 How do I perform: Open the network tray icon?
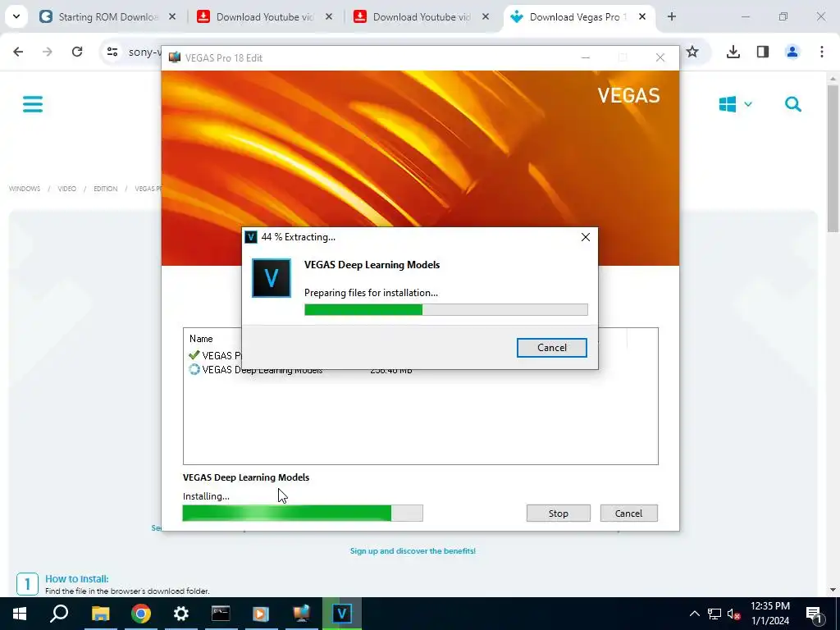pos(714,614)
